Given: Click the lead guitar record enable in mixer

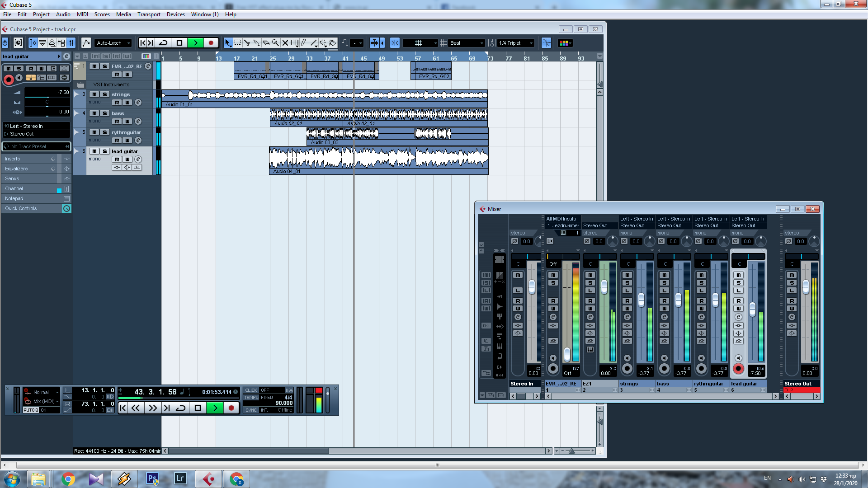Looking at the screenshot, I should (x=738, y=369).
